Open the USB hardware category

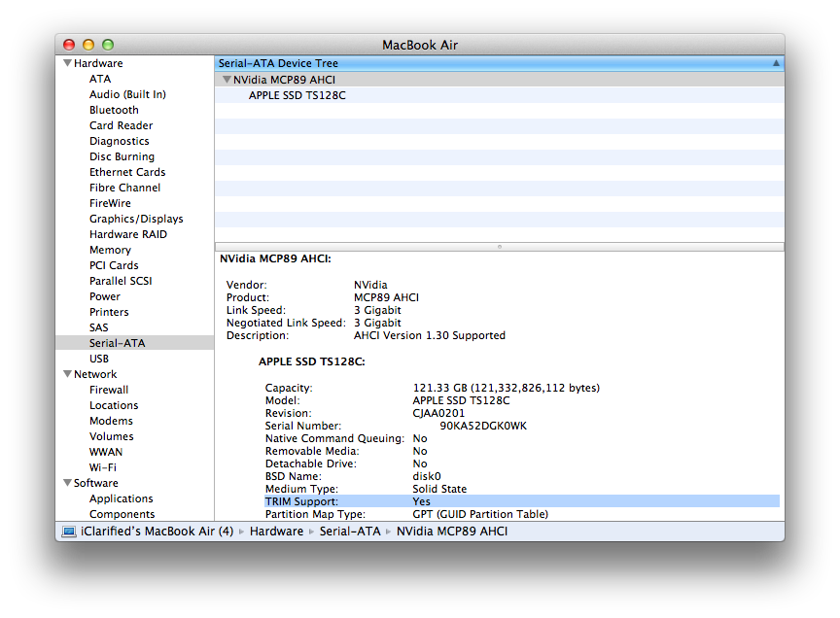99,359
